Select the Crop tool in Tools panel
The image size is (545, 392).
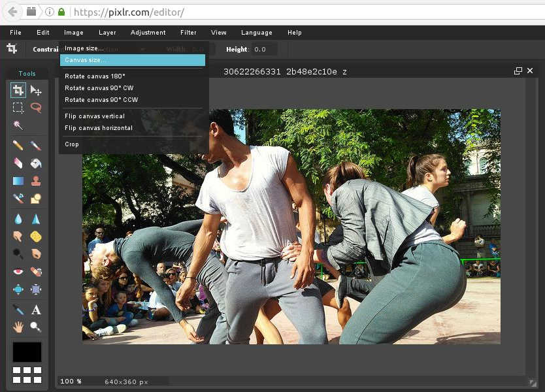coord(18,91)
